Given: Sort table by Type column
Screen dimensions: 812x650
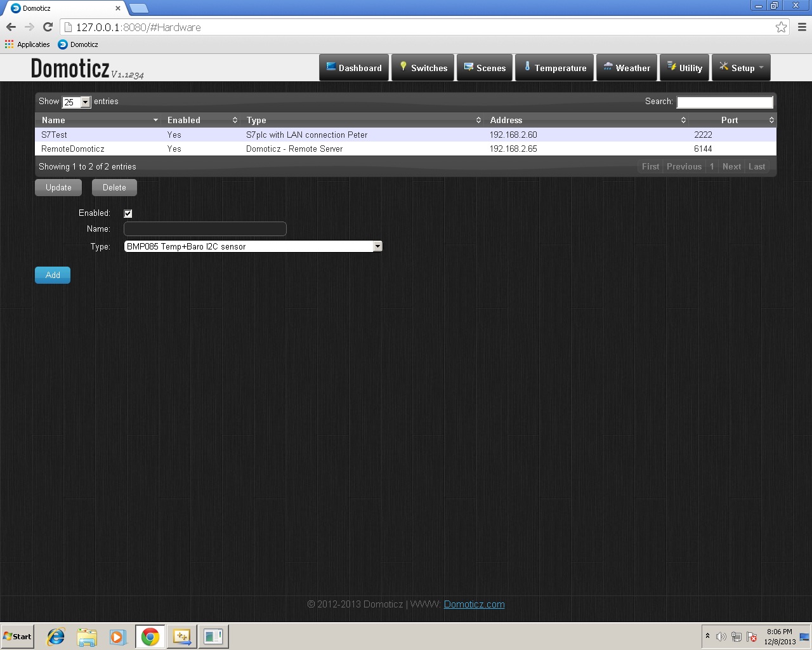Looking at the screenshot, I should tap(363, 120).
